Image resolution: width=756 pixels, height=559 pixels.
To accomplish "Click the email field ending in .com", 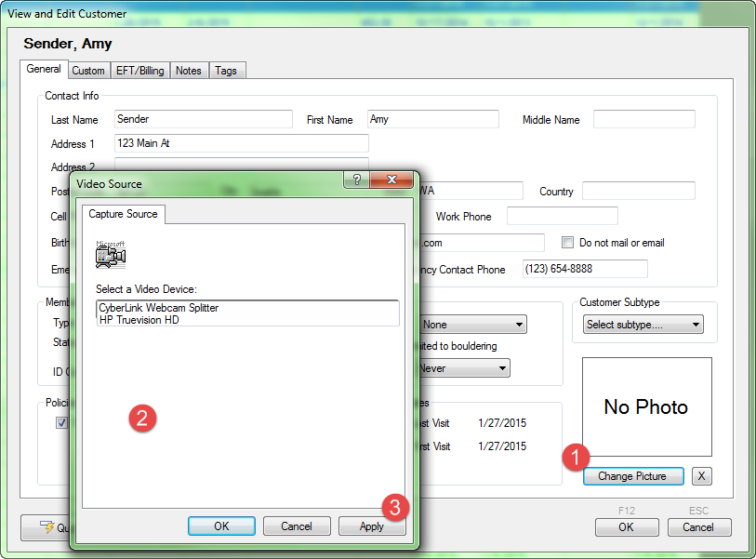I will click(x=481, y=243).
